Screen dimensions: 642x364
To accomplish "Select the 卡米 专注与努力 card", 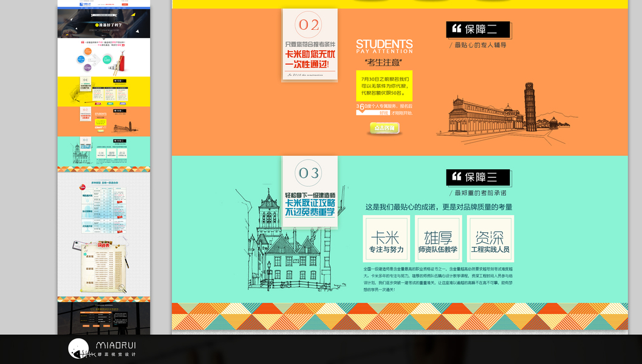I will (386, 238).
